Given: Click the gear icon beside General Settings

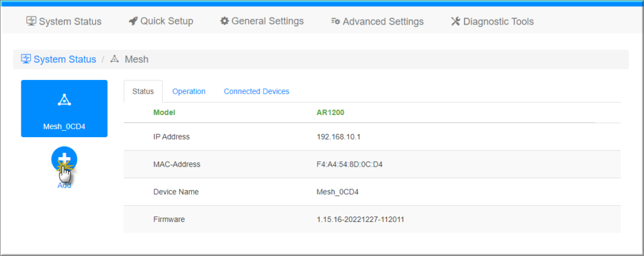Looking at the screenshot, I should 224,21.
